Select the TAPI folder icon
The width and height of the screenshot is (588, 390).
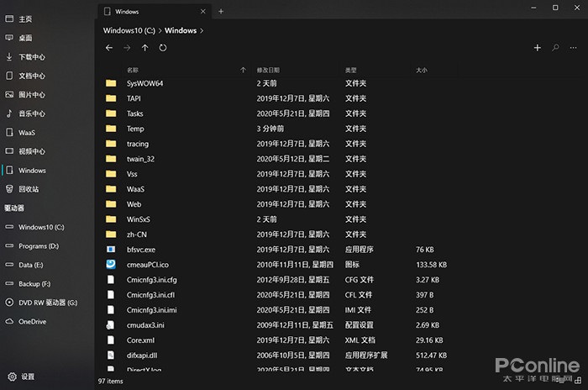coord(111,98)
